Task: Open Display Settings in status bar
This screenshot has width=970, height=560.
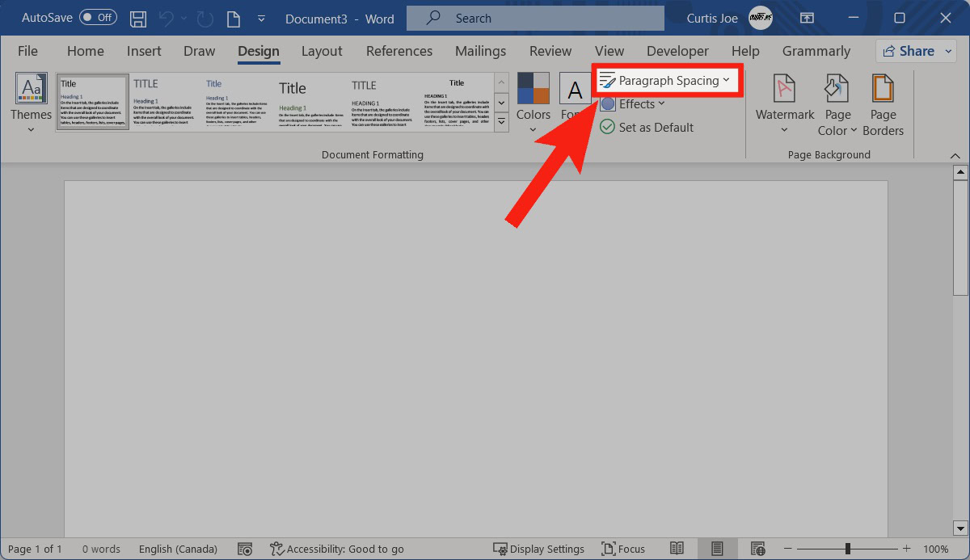Action: click(x=538, y=549)
